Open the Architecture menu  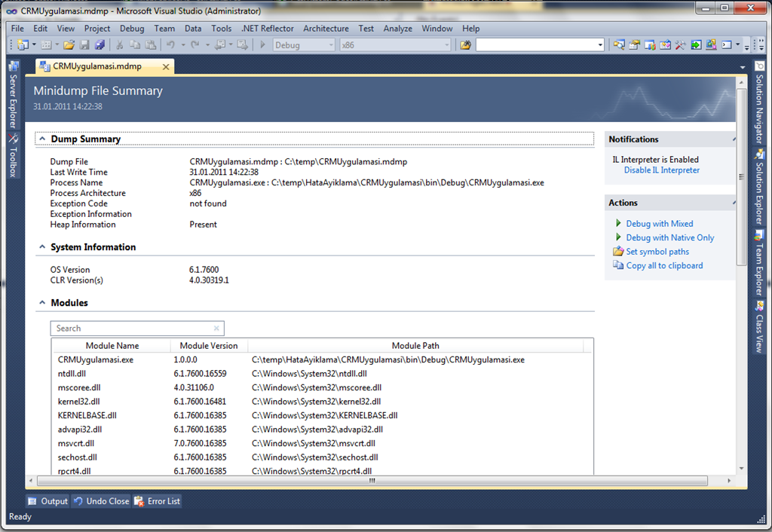coord(326,29)
